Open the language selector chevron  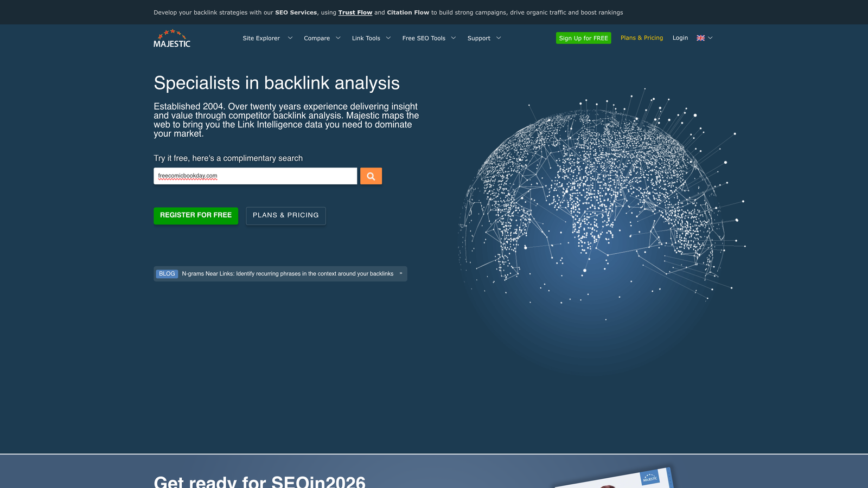point(710,38)
